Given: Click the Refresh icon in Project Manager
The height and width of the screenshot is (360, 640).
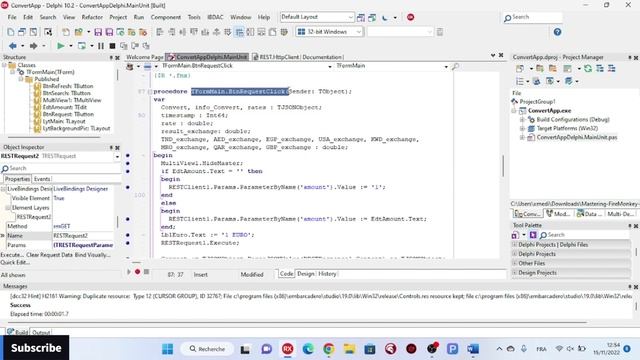Looking at the screenshot, I should click(588, 69).
